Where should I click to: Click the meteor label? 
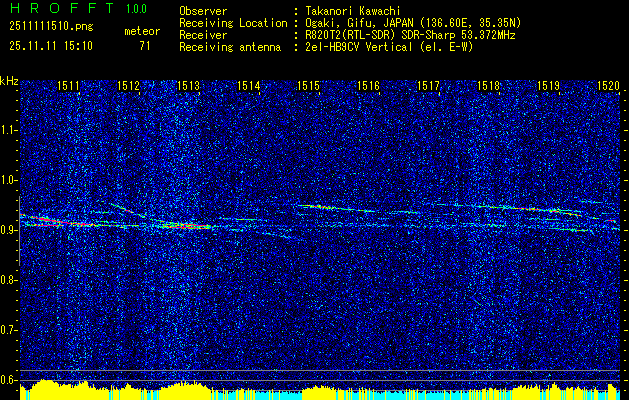142,31
